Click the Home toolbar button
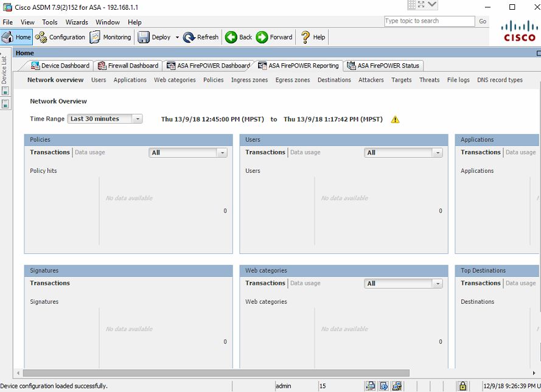541x392 pixels. coord(16,37)
